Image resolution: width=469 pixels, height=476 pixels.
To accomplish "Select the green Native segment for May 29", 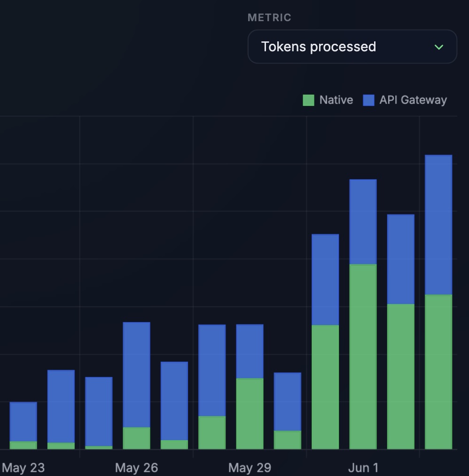I will (250, 414).
